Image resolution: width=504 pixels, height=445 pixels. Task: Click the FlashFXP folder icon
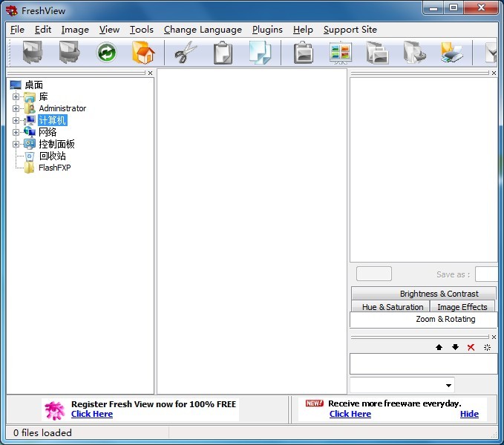coord(29,168)
